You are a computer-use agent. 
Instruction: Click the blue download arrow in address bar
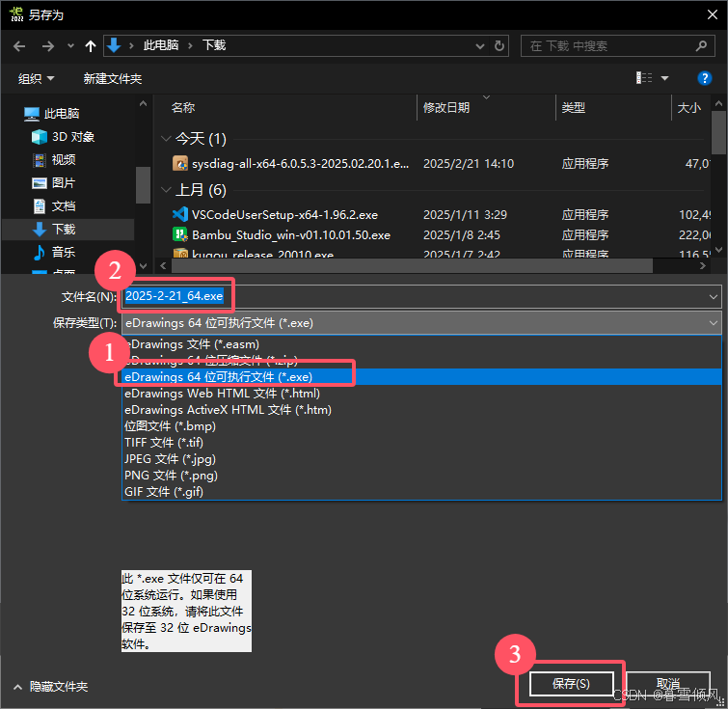click(x=114, y=45)
